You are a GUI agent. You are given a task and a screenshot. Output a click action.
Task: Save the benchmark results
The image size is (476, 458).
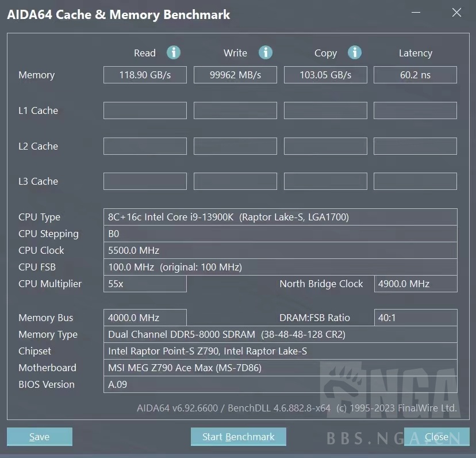tap(39, 437)
